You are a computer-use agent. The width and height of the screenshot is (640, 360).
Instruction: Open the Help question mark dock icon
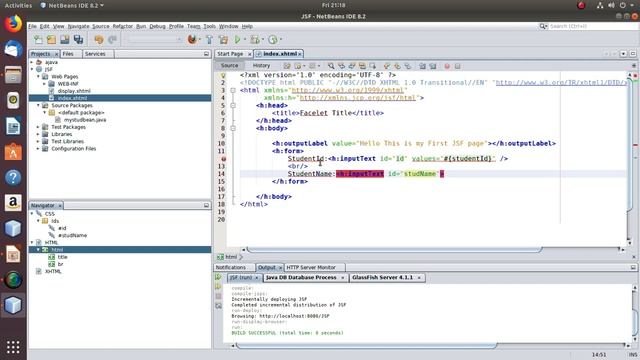(x=13, y=177)
